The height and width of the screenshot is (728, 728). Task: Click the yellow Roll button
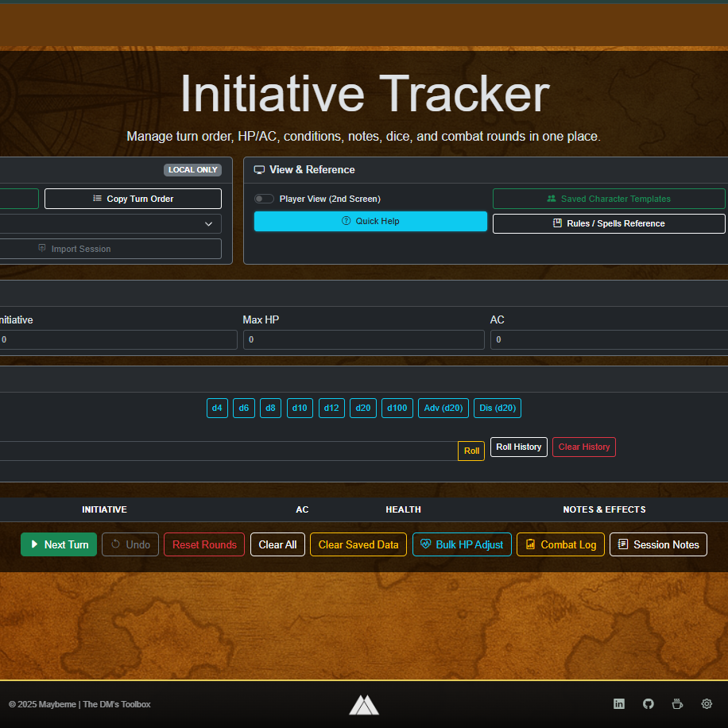471,451
